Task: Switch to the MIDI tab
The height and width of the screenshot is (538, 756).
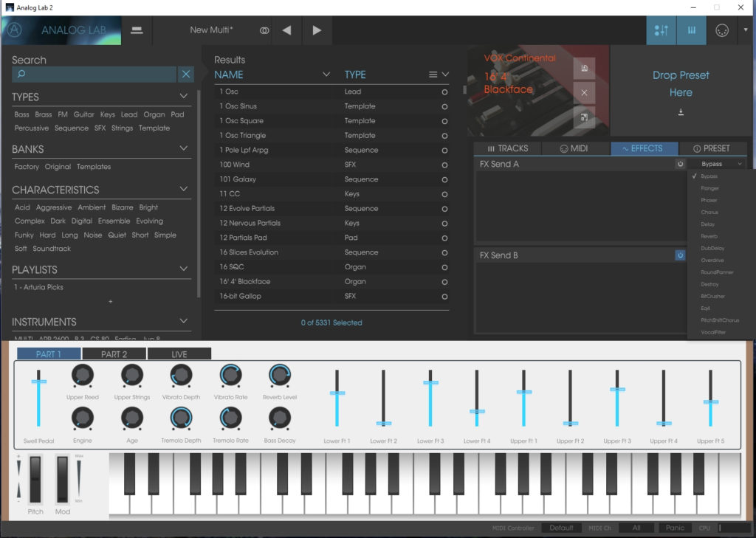Action: pos(574,148)
